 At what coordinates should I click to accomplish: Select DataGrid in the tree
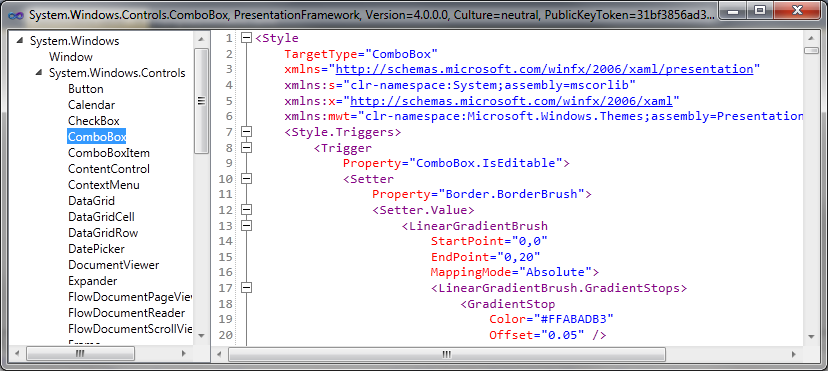[x=91, y=201]
